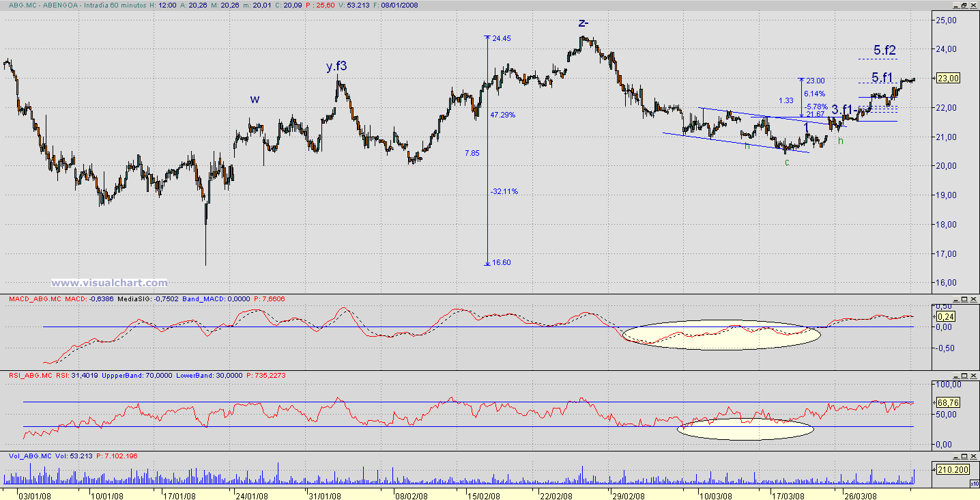980x500 pixels.
Task: Click the yellow MACD value box '0,24'
Action: 946,316
